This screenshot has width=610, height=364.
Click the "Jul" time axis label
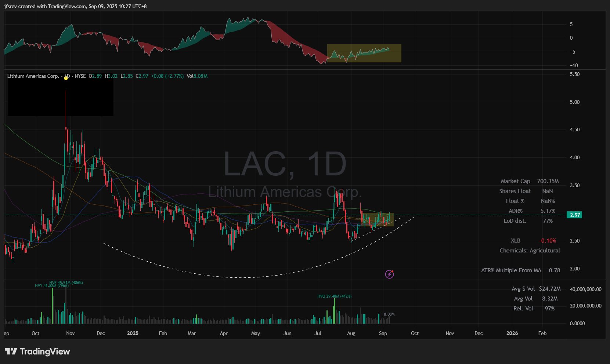(318, 333)
